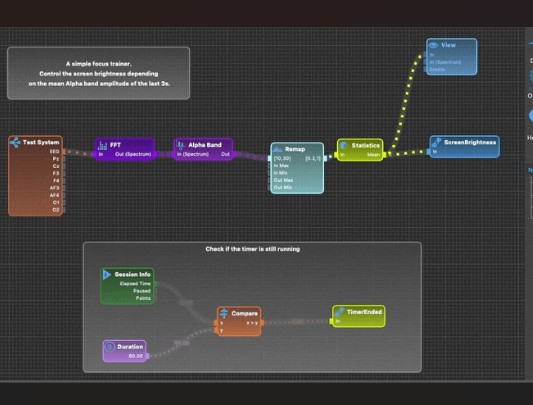Select the 'A simple focus trainer' comment box
533x405 pixels.
pos(99,73)
